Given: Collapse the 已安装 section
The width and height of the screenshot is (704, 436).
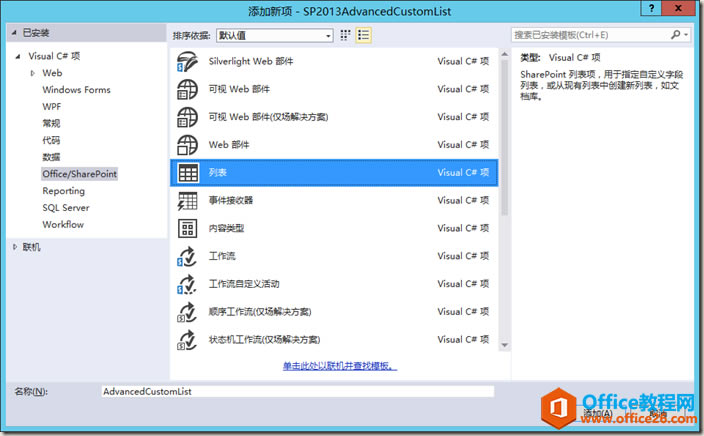Looking at the screenshot, I should [14, 33].
